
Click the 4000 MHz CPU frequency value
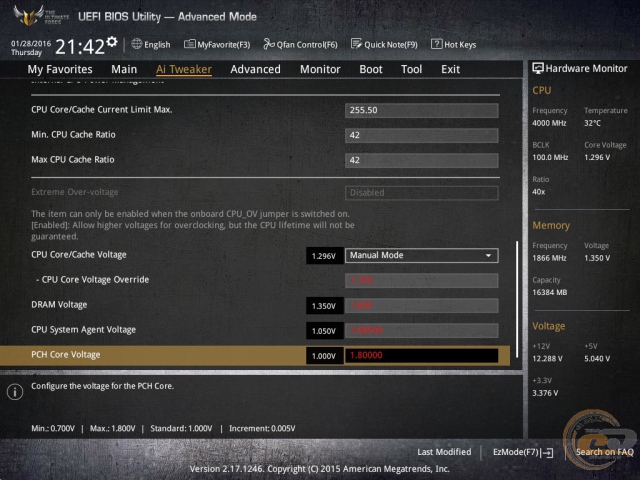pyautogui.click(x=549, y=123)
